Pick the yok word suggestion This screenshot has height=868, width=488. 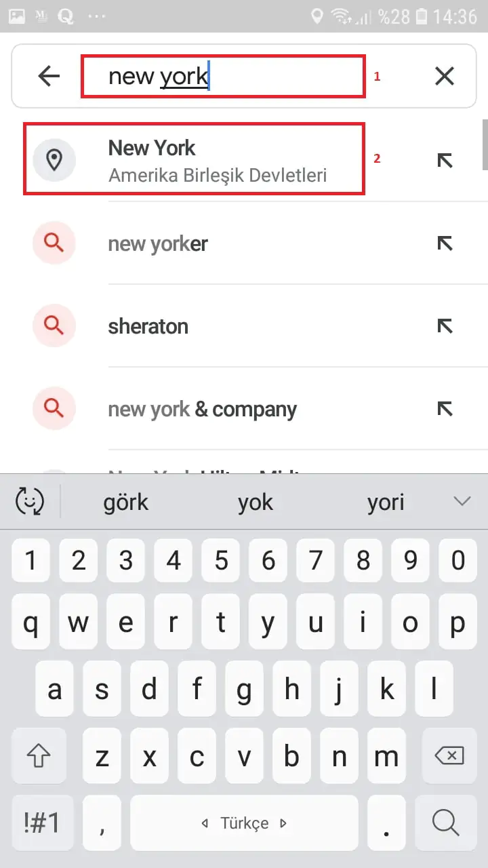coord(255,502)
